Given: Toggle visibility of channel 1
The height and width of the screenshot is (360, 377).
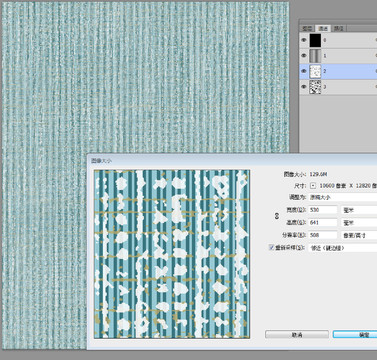Looking at the screenshot, I should [x=304, y=56].
